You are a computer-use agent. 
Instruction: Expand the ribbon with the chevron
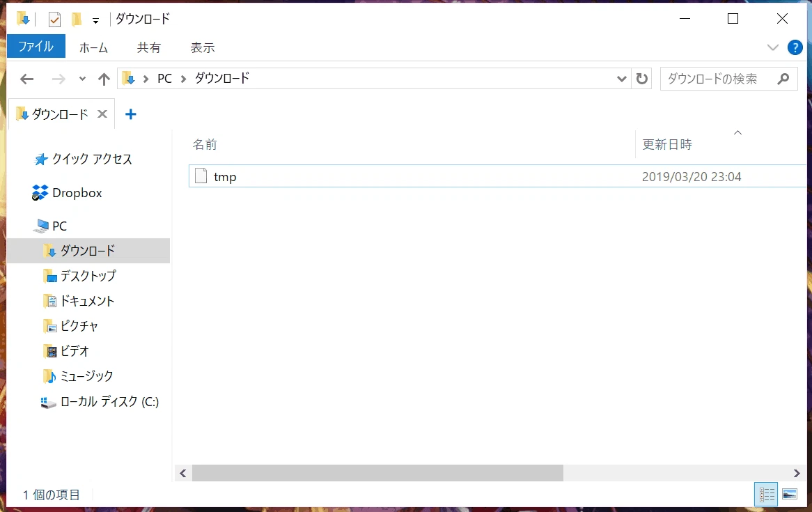(772, 47)
